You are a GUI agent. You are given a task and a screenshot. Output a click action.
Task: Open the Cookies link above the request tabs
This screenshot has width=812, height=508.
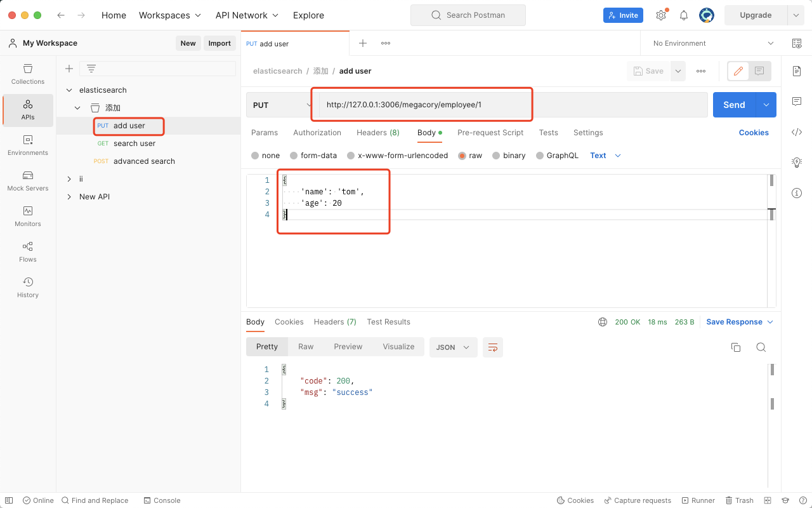(x=754, y=132)
